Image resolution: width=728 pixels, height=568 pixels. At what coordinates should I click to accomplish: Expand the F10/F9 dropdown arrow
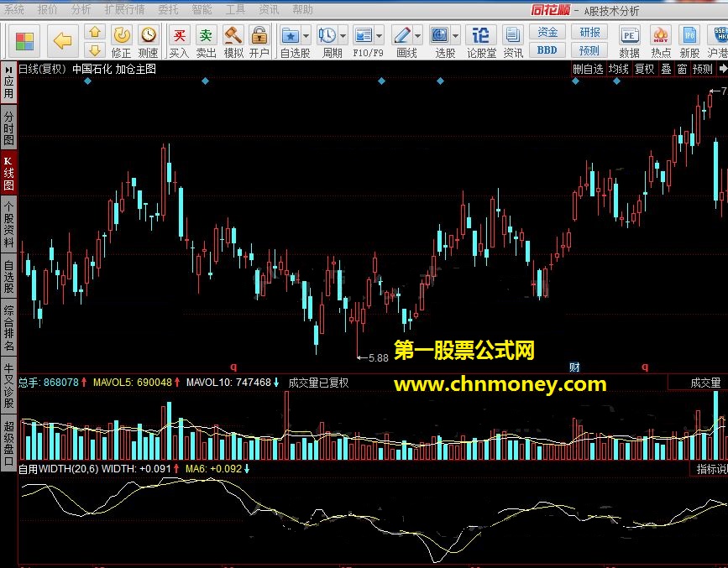pyautogui.click(x=380, y=35)
